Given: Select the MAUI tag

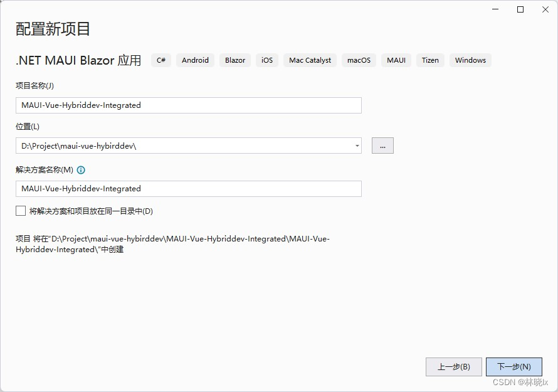Looking at the screenshot, I should click(396, 60).
